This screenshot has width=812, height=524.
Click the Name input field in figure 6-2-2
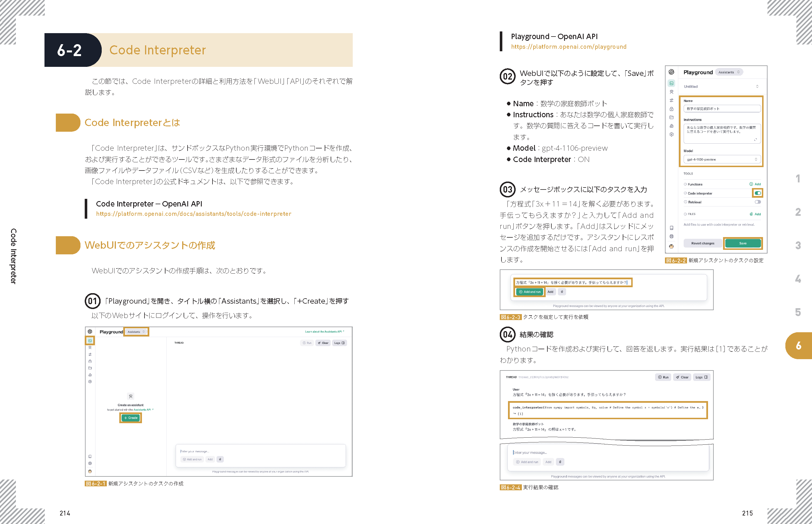722,108
